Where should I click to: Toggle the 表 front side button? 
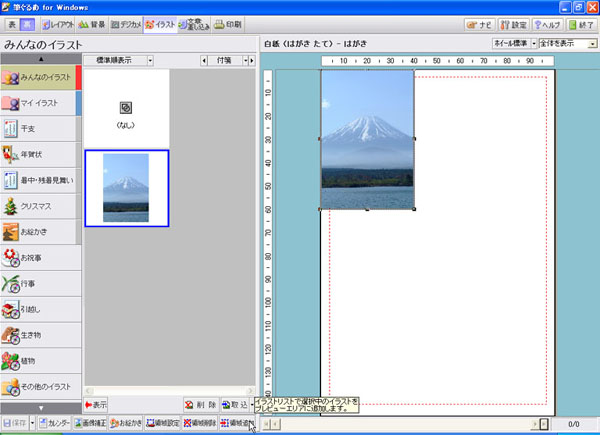point(11,23)
